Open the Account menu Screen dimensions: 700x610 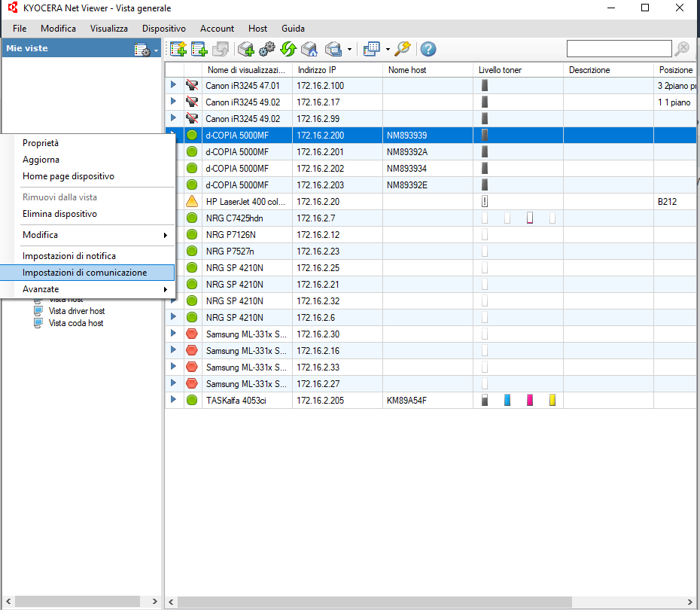point(217,29)
